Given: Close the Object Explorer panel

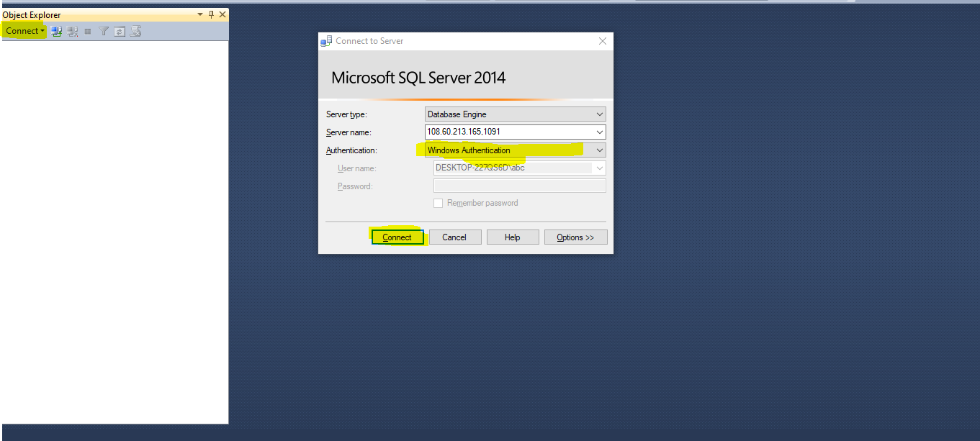Looking at the screenshot, I should coord(222,14).
